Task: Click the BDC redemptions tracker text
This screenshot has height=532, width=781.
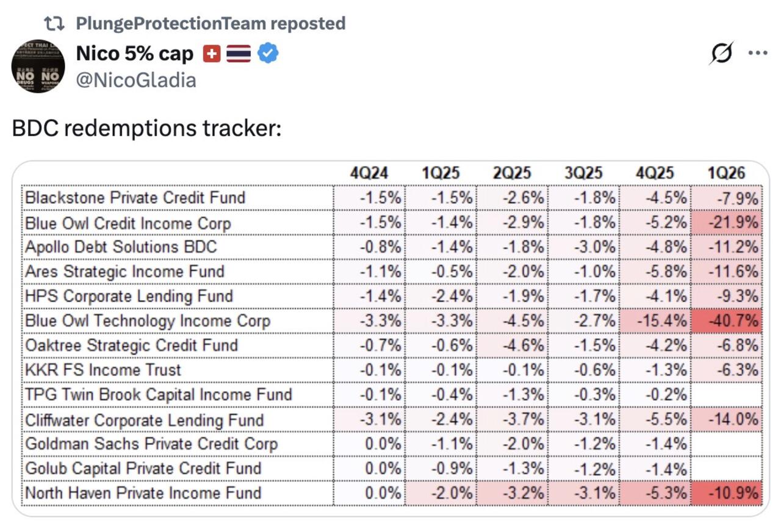Action: click(x=146, y=128)
